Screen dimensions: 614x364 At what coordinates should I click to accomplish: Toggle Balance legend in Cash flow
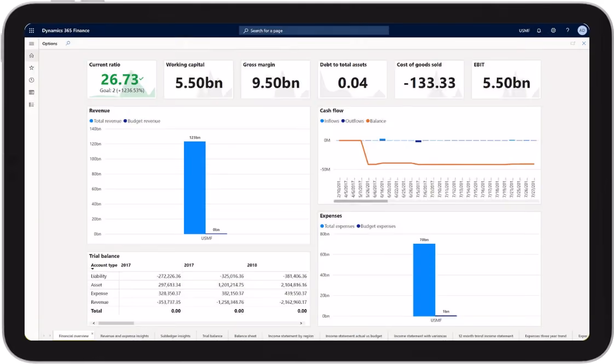pos(376,121)
